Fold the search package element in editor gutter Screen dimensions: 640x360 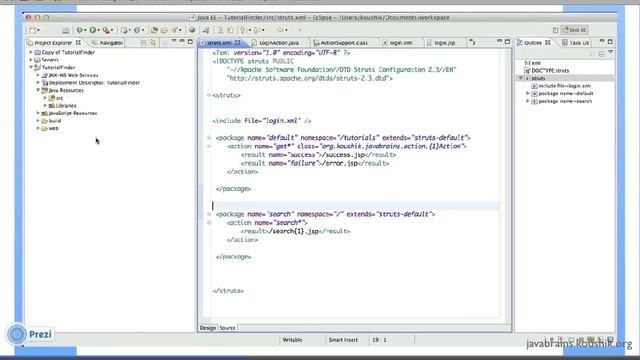pyautogui.click(x=209, y=214)
